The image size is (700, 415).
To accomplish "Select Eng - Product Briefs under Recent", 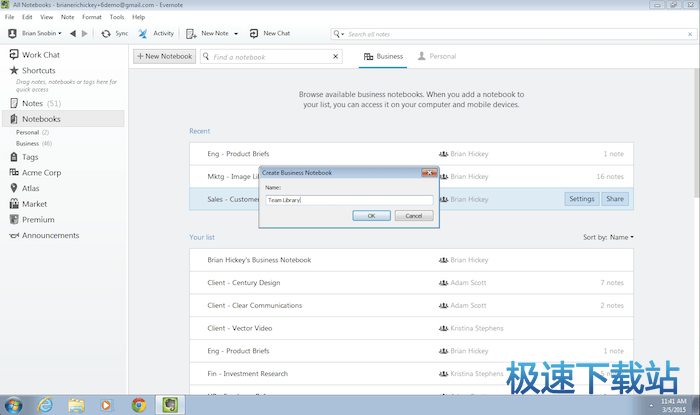I will click(x=411, y=154).
